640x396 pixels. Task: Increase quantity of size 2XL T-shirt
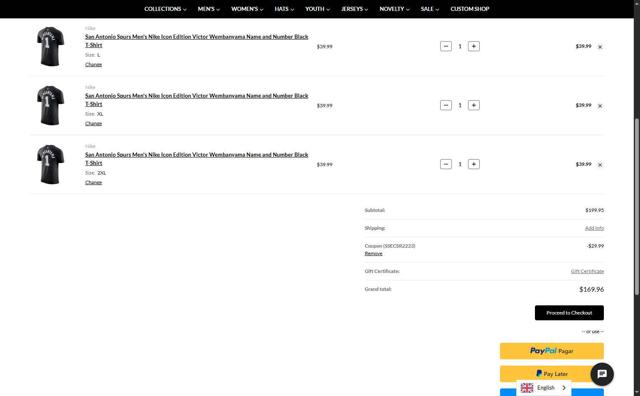pos(473,164)
